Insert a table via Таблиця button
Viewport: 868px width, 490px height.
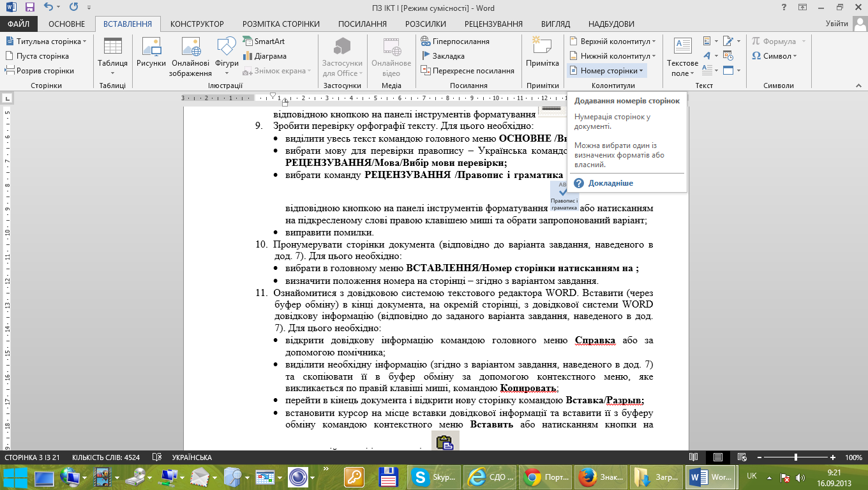[x=113, y=57]
